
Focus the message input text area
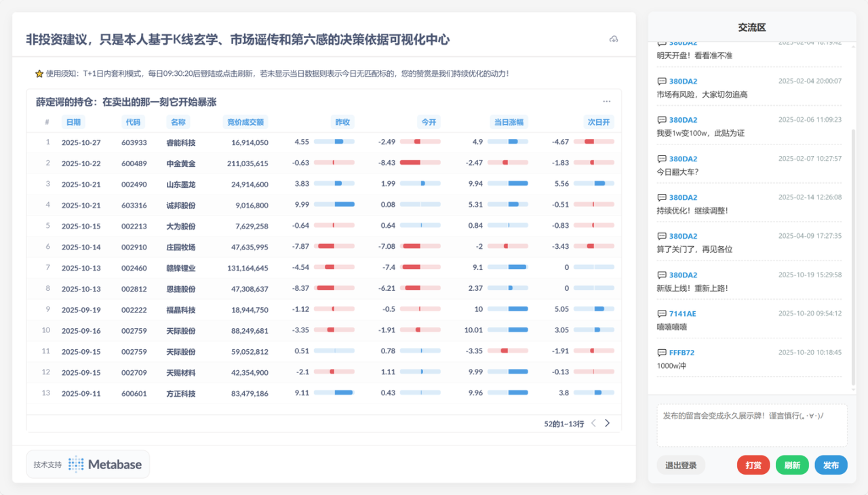click(751, 426)
